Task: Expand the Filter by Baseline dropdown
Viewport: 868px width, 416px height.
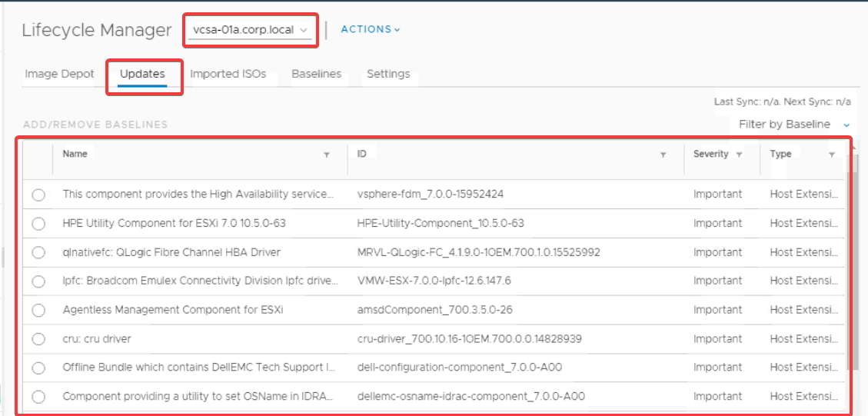Action: (794, 125)
